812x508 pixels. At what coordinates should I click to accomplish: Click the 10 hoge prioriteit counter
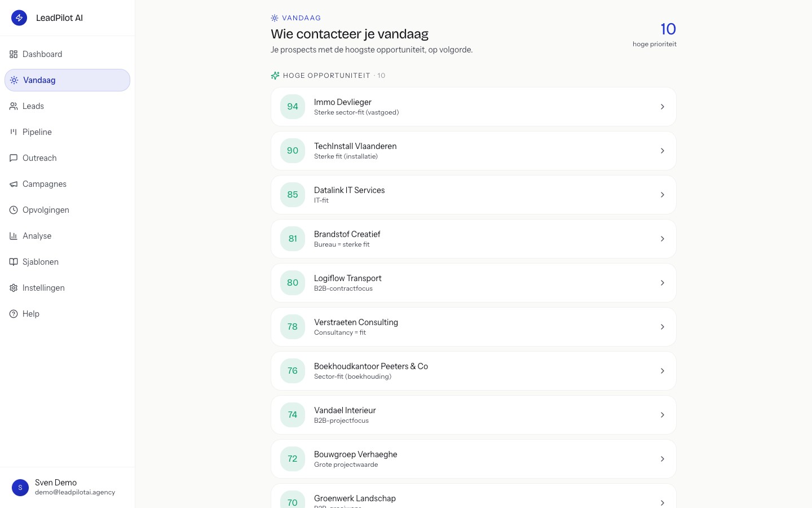click(655, 34)
